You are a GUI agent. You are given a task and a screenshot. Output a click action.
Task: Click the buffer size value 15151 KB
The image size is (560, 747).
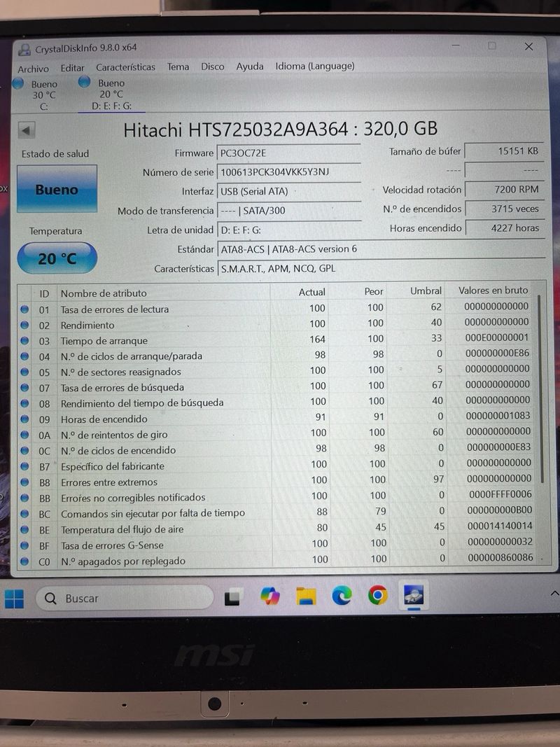pyautogui.click(x=504, y=151)
